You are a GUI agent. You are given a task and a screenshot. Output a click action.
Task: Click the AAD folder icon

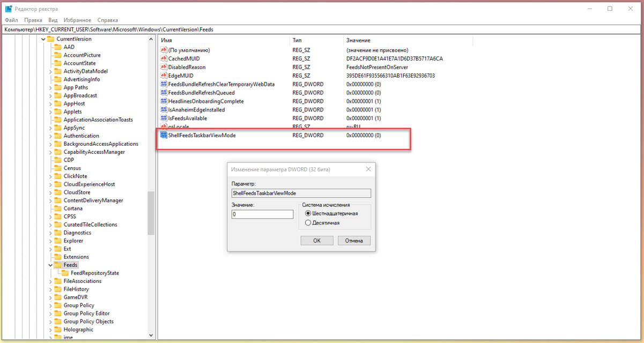click(58, 47)
